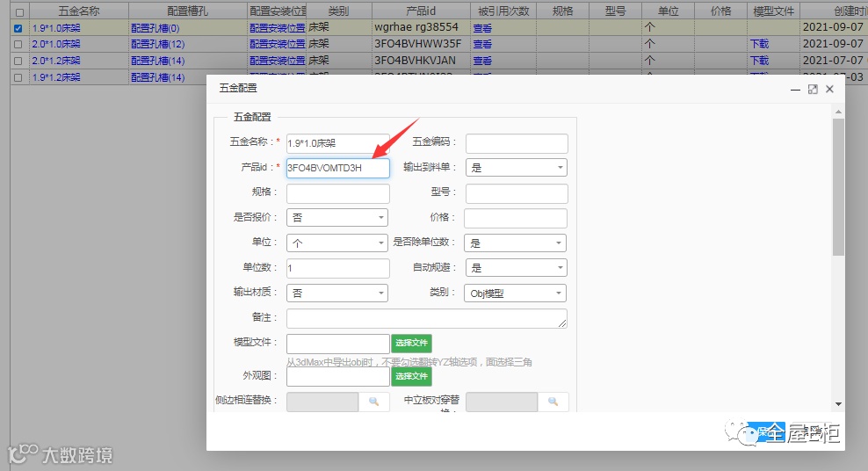Image resolution: width=868 pixels, height=471 pixels.
Task: Check the 1.9*1.2床架 row checkbox
Action: click(18, 77)
